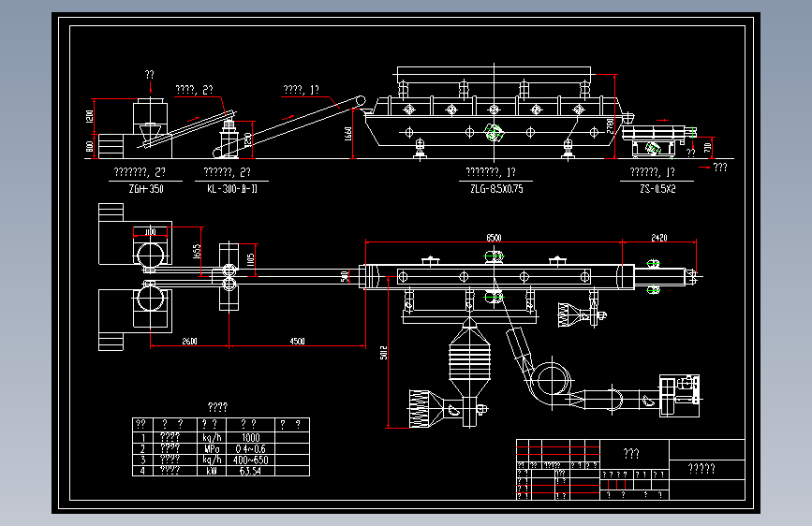The image size is (812, 526).
Task: Click the MPa unit cell
Action: (212, 449)
